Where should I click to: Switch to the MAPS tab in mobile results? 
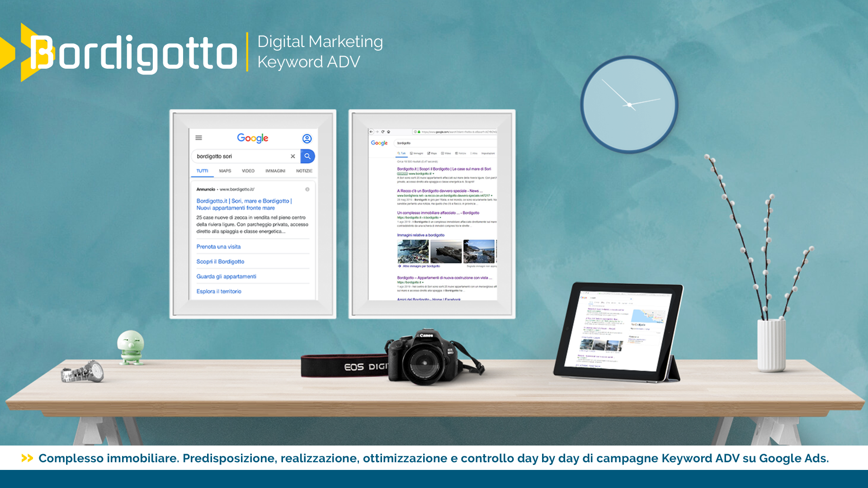225,171
